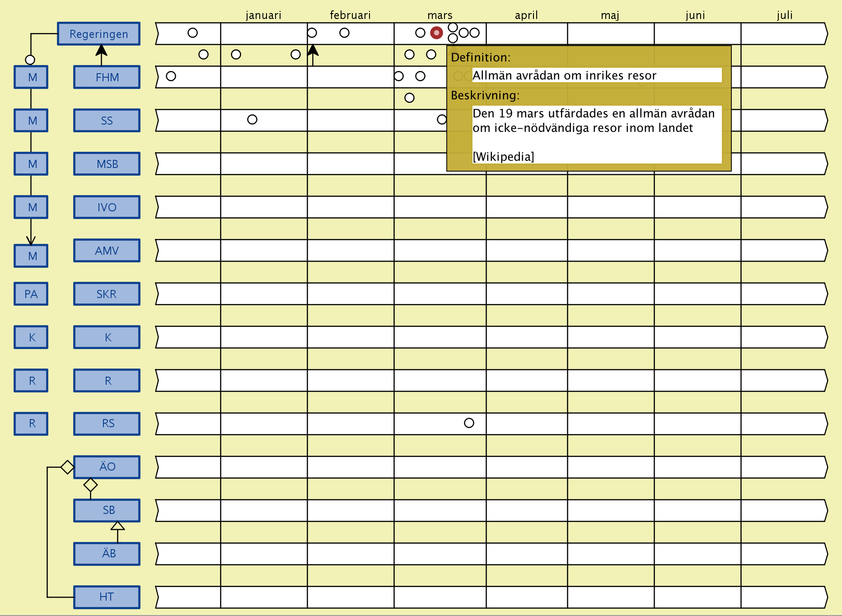Click the diamond connector below the ÄO box
842x616 pixels.
(90, 485)
